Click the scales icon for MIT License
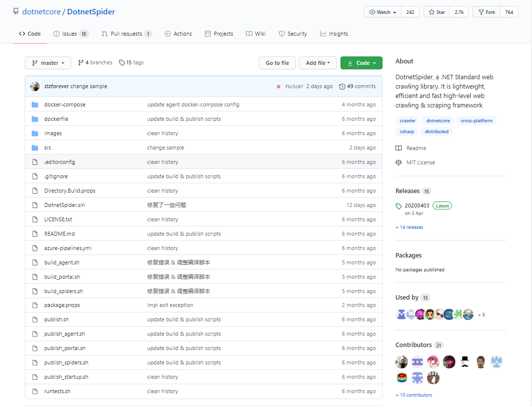 (399, 162)
